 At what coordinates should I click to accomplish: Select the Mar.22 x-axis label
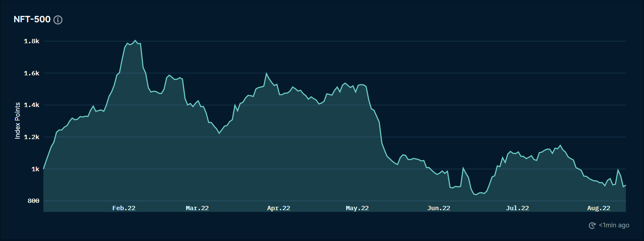(x=197, y=208)
